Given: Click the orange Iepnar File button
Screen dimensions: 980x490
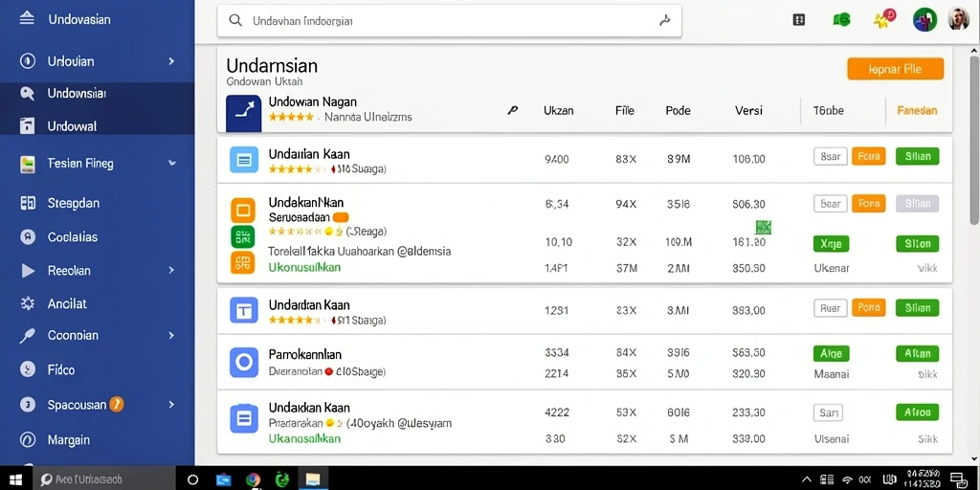Looking at the screenshot, I should tap(896, 69).
